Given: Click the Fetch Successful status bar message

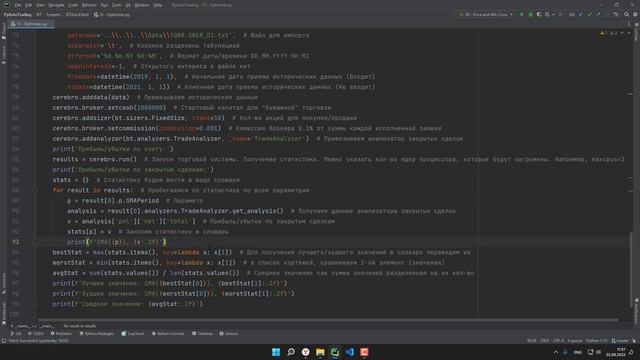Looking at the screenshot, I should (38, 340).
